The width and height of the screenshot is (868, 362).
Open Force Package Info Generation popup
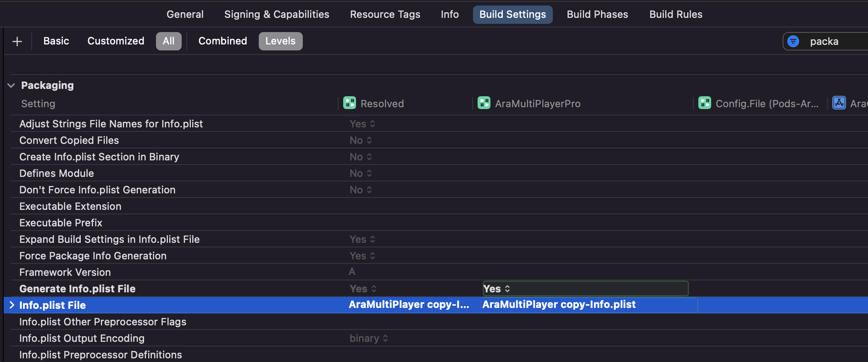pos(362,256)
